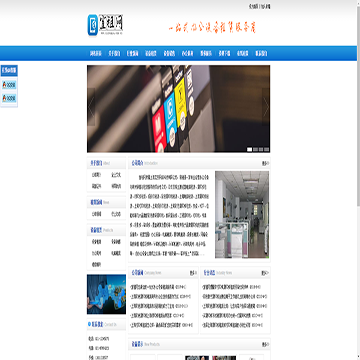
Task: Open the third Company News headline
Action: pyautogui.click(x=152, y=306)
